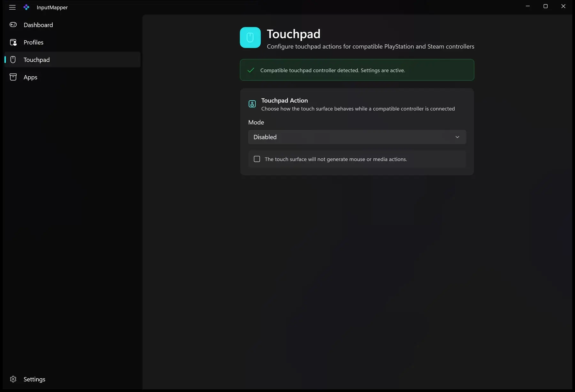575x392 pixels.
Task: Click 'The touch surface will not generate' text
Action: click(x=336, y=159)
